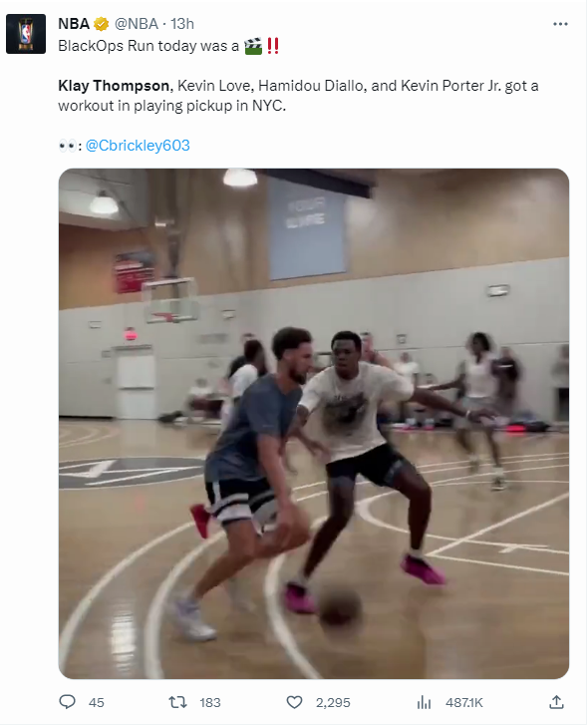
Task: Click the retweet arrows icon
Action: point(177,702)
